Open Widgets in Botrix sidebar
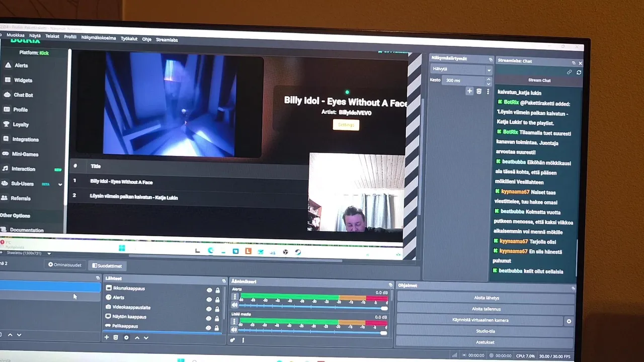Screen dimensions: 644x362 [x=23, y=80]
